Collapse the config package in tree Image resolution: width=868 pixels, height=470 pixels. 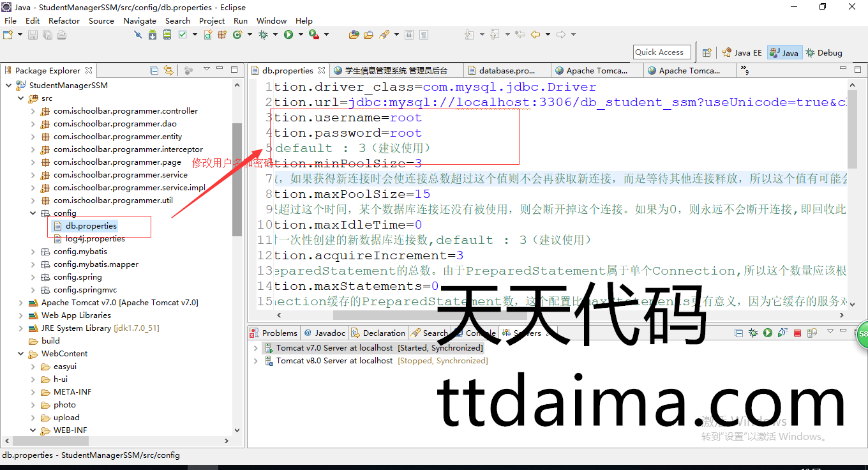tap(33, 213)
